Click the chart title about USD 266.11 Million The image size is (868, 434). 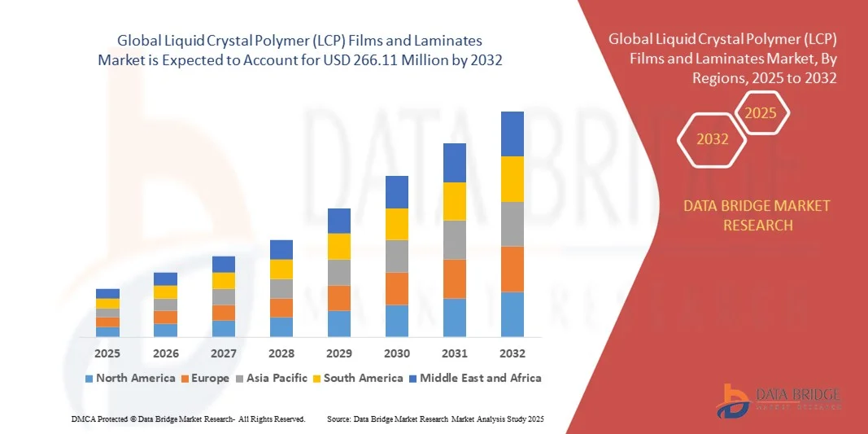[300, 50]
